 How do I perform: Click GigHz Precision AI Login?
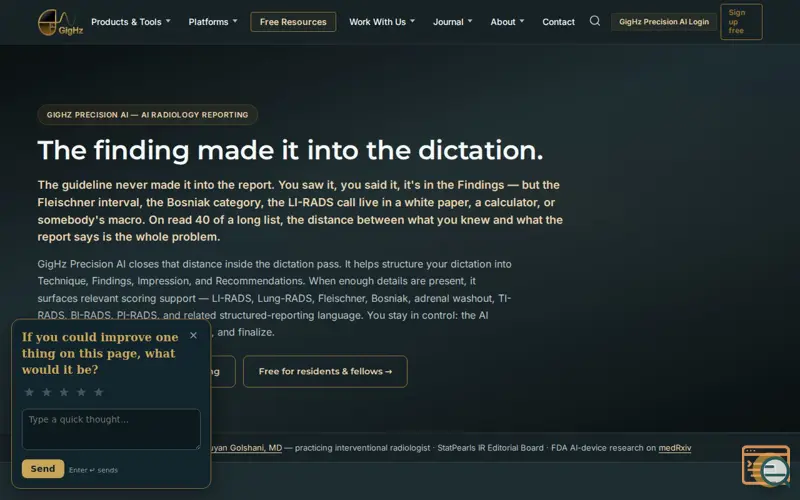click(664, 22)
